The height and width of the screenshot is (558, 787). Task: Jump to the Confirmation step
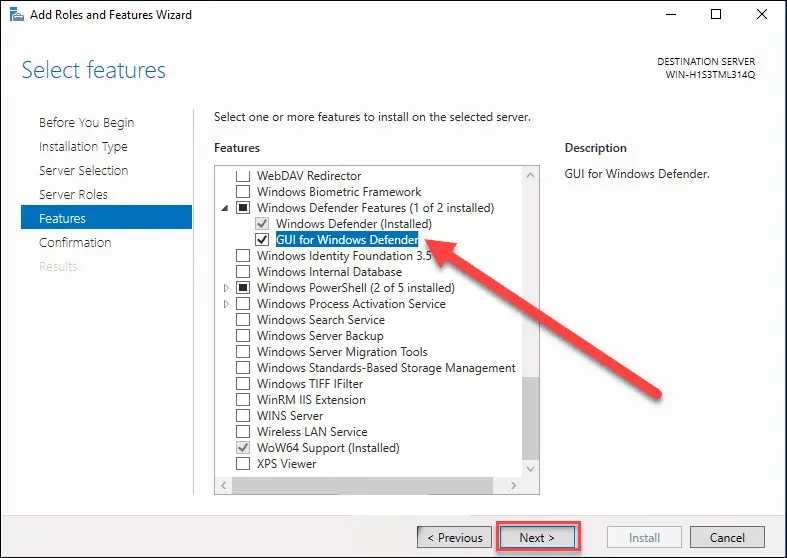(75, 242)
